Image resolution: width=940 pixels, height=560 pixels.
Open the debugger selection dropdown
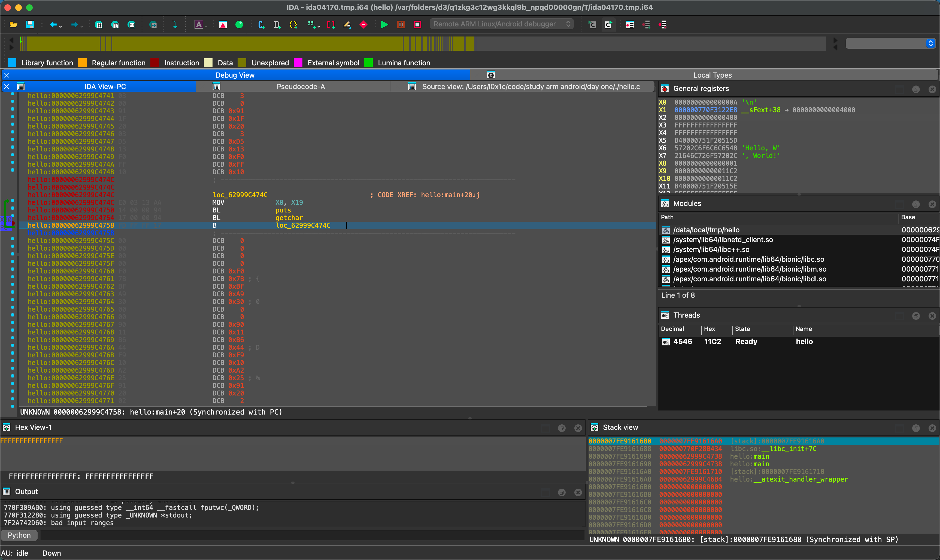click(x=502, y=24)
